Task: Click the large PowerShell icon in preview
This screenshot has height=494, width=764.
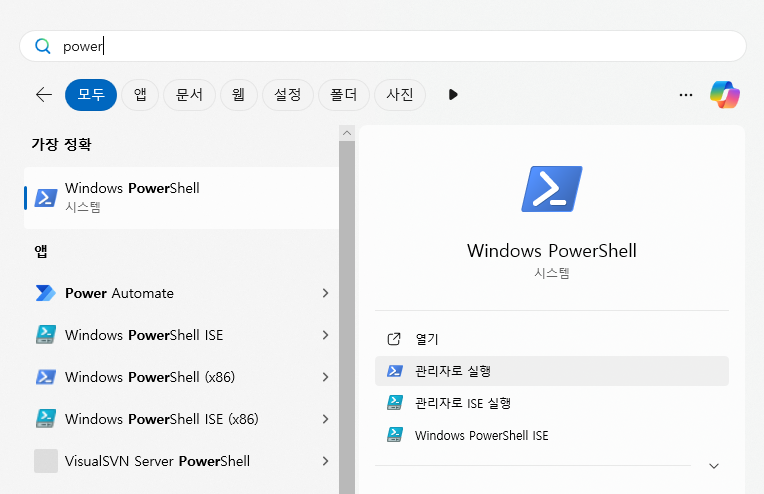Action: click(x=552, y=189)
